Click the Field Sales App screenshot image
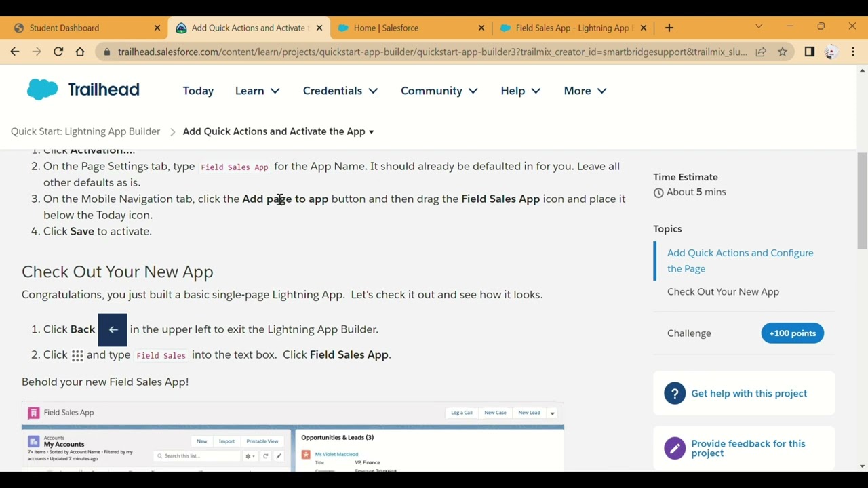This screenshot has width=868, height=488. [x=293, y=437]
